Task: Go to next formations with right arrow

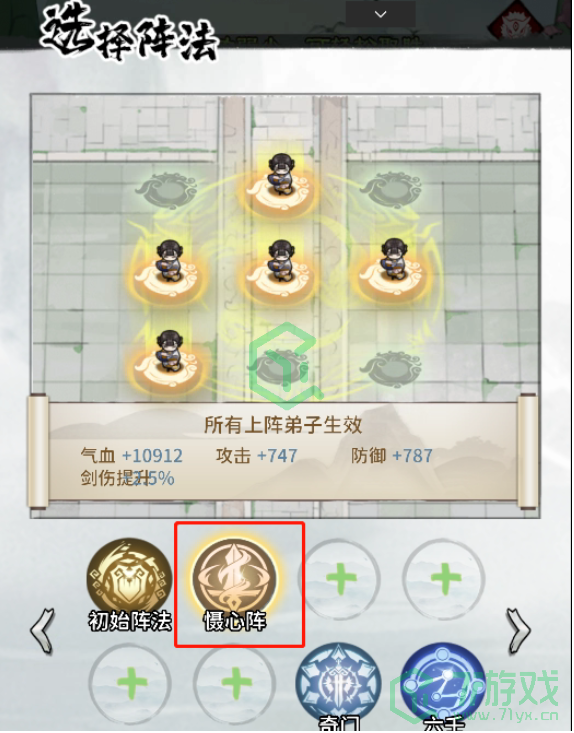Action: (518, 631)
